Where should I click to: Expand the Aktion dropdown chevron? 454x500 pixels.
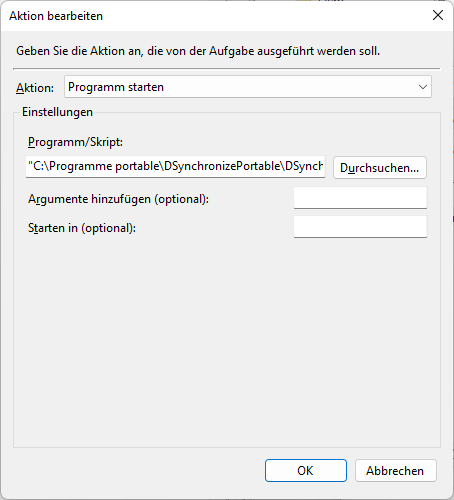pos(423,87)
